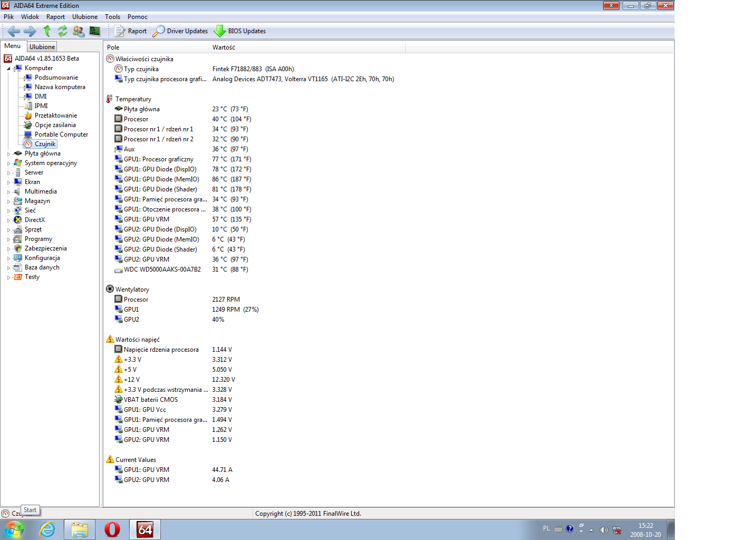Image resolution: width=756 pixels, height=540 pixels.
Task: Launch Internet Explorer from taskbar
Action: pos(47,529)
